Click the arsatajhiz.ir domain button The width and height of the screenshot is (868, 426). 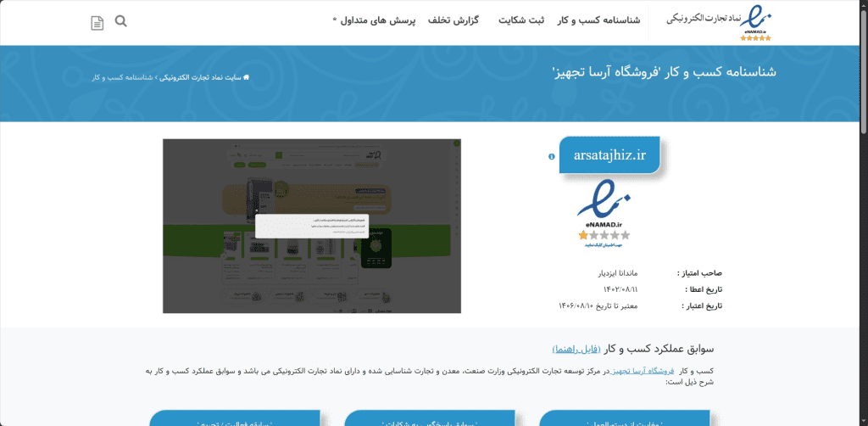pos(609,155)
